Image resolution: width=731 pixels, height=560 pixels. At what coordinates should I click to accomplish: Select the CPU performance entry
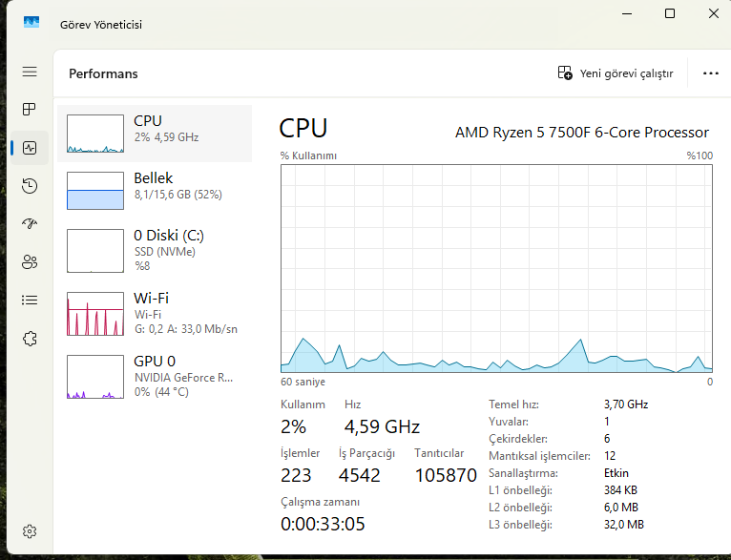[155, 134]
